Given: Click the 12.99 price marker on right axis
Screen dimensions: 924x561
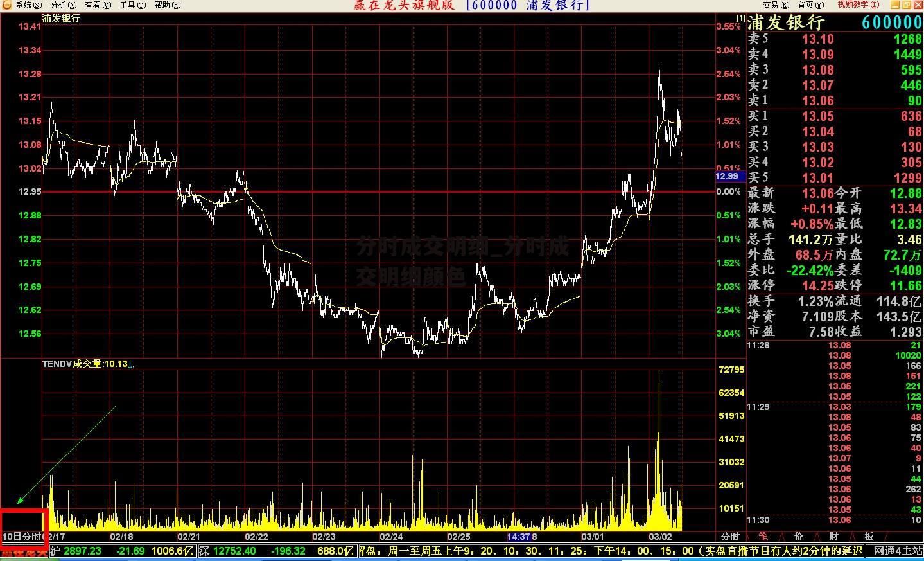Looking at the screenshot, I should (730, 176).
